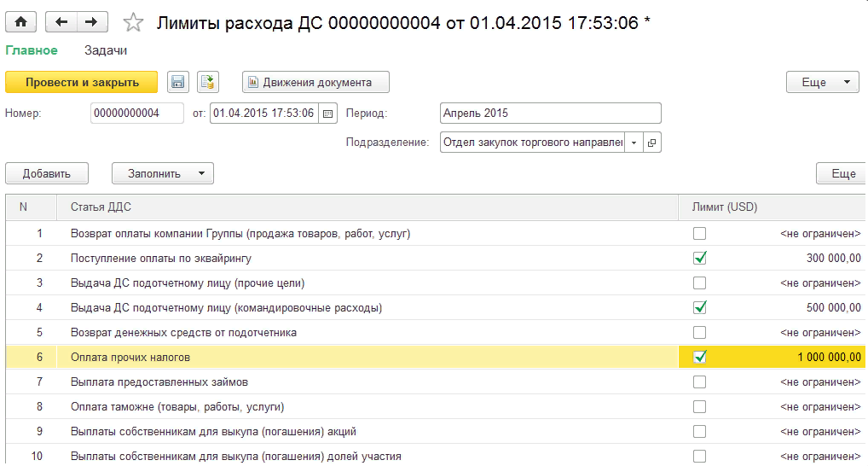Uncheck the limit for Оплата прочих налогов
868x466 pixels.
click(700, 357)
